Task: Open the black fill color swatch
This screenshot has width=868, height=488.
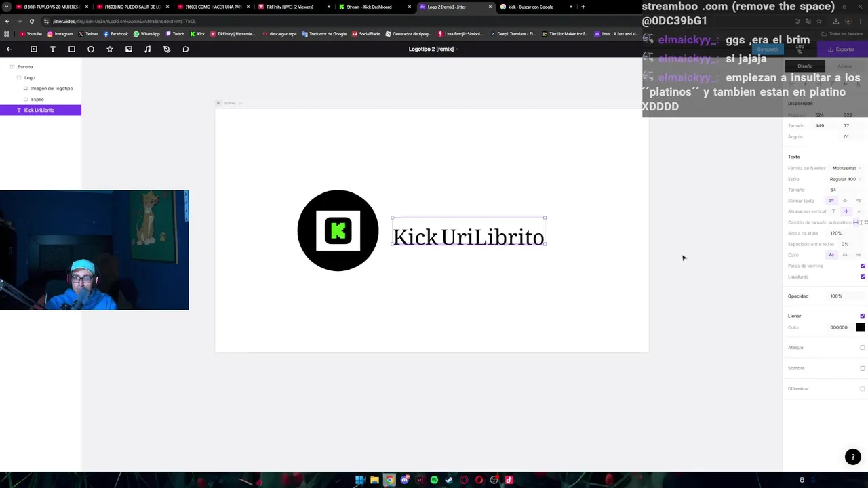Action: click(x=861, y=327)
